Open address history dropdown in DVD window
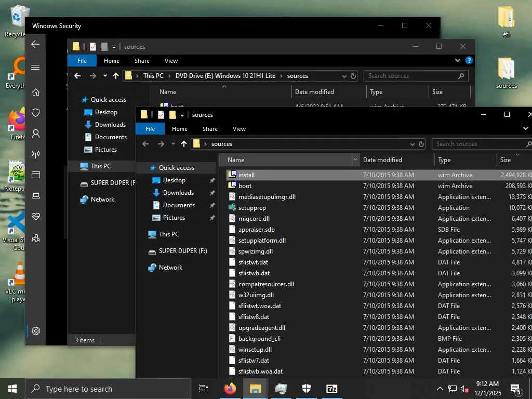 tap(344, 76)
